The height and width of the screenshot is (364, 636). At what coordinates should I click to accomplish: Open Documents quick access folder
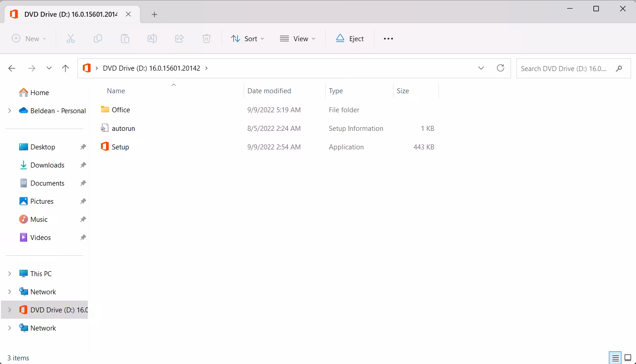click(47, 183)
